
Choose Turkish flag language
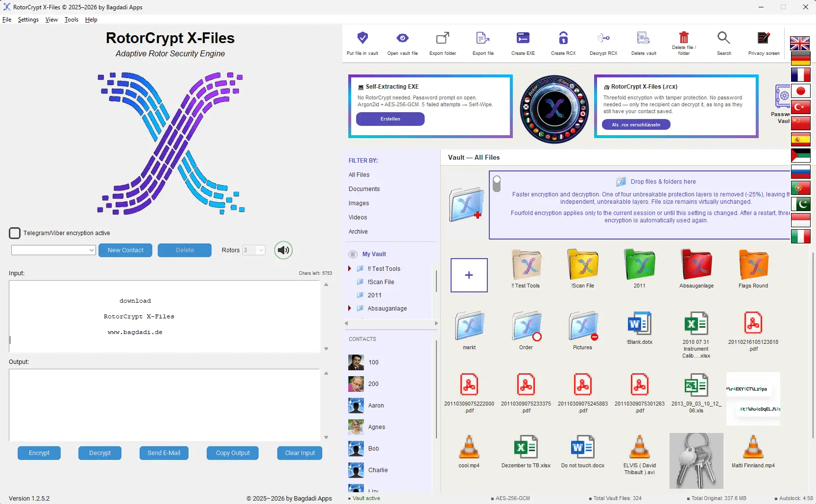pyautogui.click(x=800, y=107)
